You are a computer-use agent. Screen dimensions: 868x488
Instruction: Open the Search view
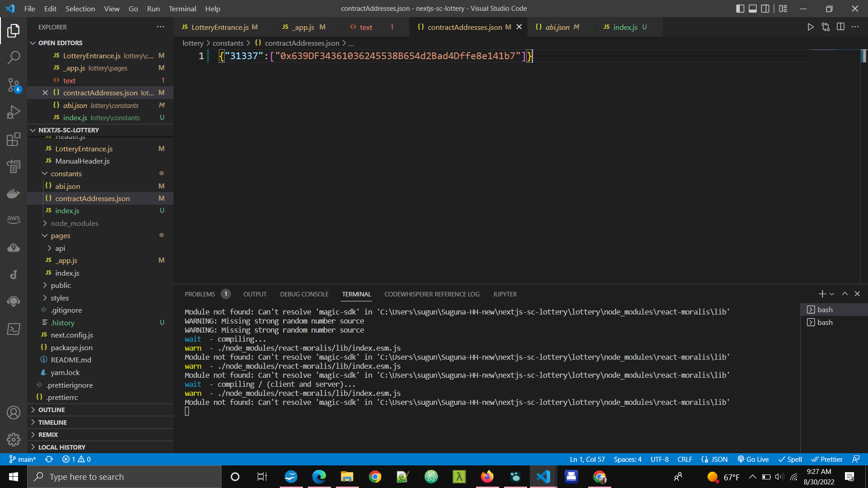[13, 57]
